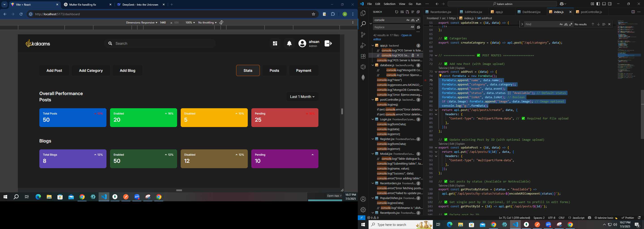Screen dimensions: 644x229
Task: Open the Selection menu in VS Code
Action: pos(390,4)
